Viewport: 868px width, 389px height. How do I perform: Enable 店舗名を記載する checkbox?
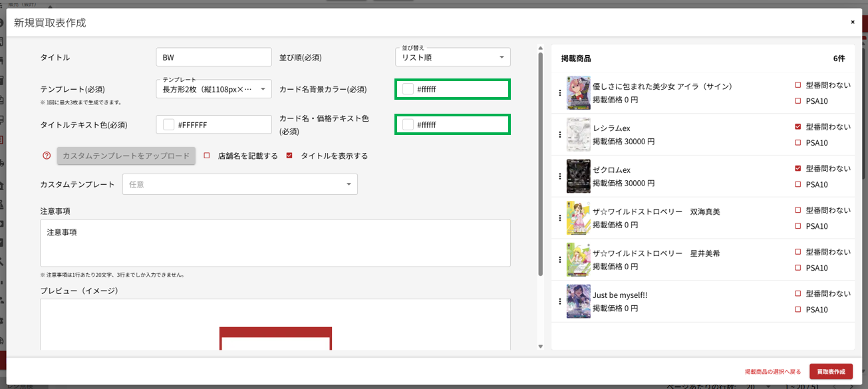(207, 156)
